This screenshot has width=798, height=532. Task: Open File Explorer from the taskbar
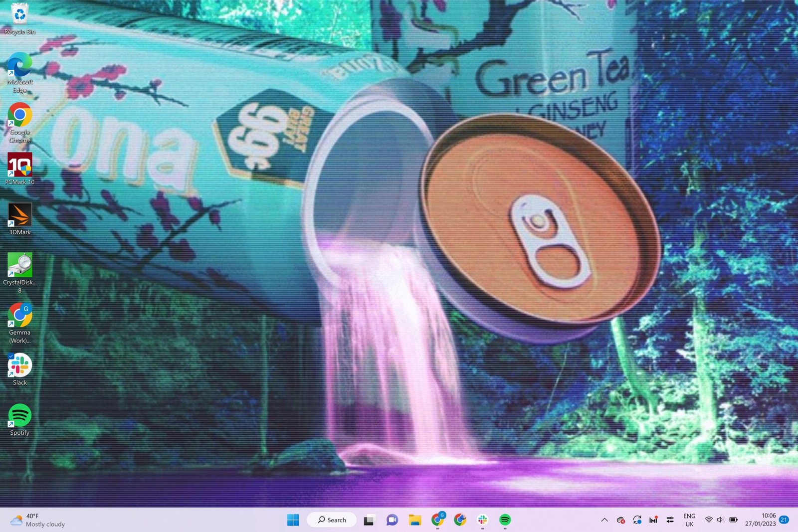pos(415,520)
